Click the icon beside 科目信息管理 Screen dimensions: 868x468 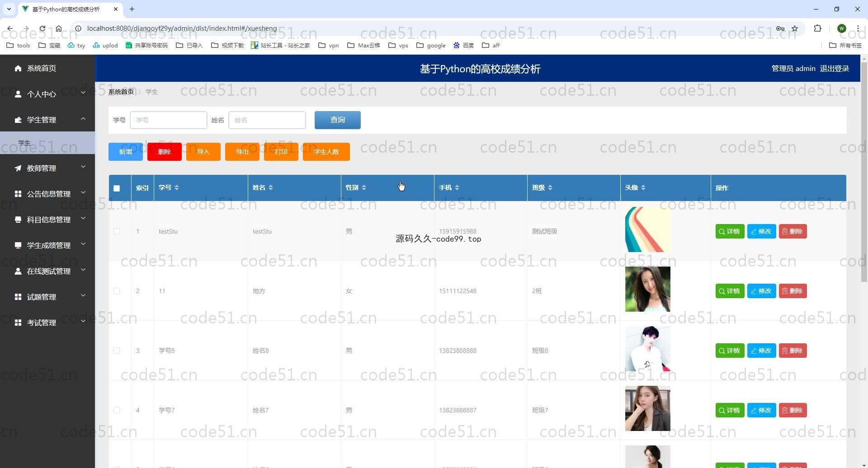(18, 220)
